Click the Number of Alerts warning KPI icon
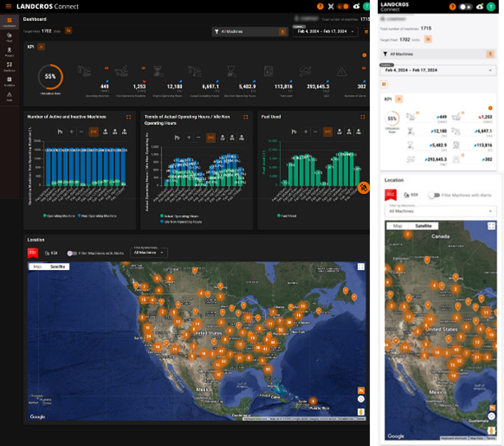This screenshot has height=446, width=504. click(x=342, y=71)
